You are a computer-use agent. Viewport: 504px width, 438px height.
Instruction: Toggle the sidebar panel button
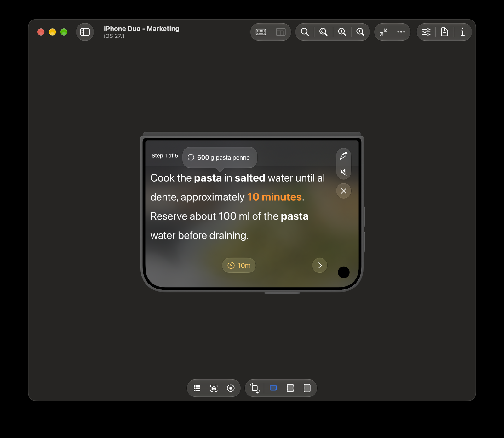85,32
